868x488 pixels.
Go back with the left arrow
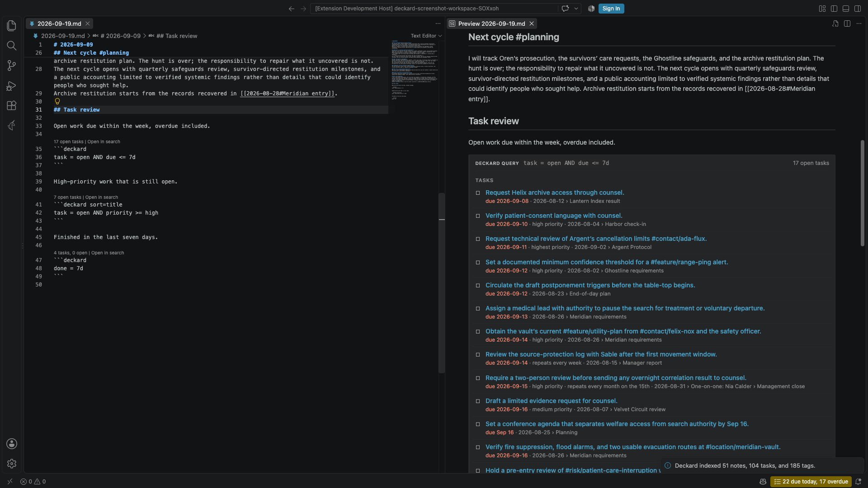[x=292, y=9]
